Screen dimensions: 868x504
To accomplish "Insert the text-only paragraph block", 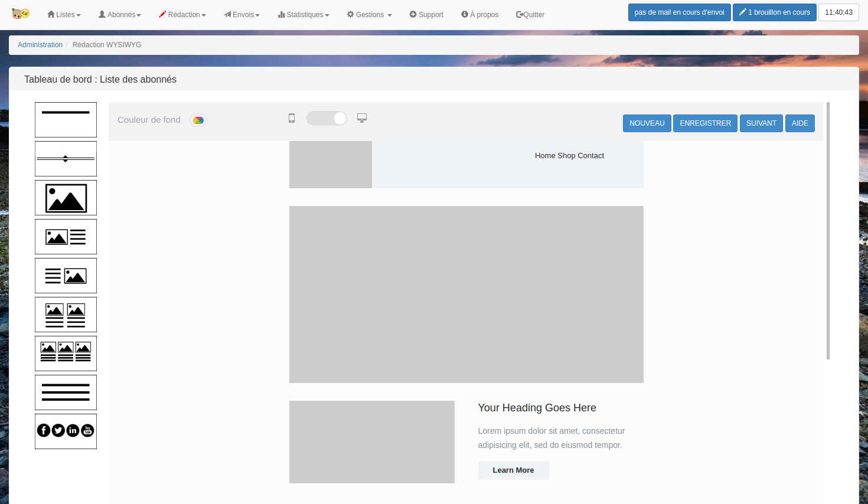I will (x=66, y=392).
